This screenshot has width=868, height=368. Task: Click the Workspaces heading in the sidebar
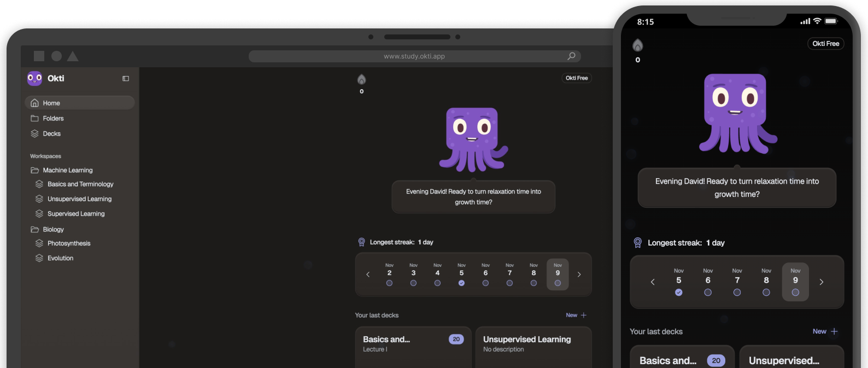[45, 156]
